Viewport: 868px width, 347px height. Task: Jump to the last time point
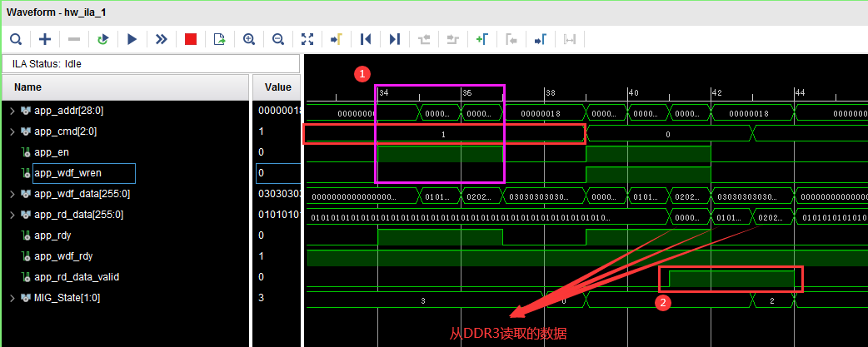pyautogui.click(x=394, y=39)
